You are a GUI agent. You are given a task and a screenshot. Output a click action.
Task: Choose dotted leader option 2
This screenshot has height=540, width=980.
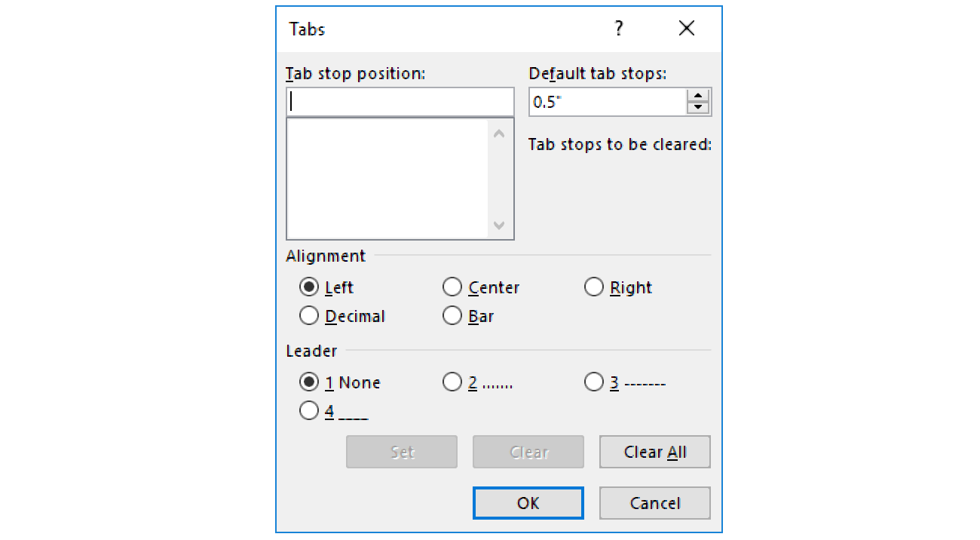click(452, 382)
